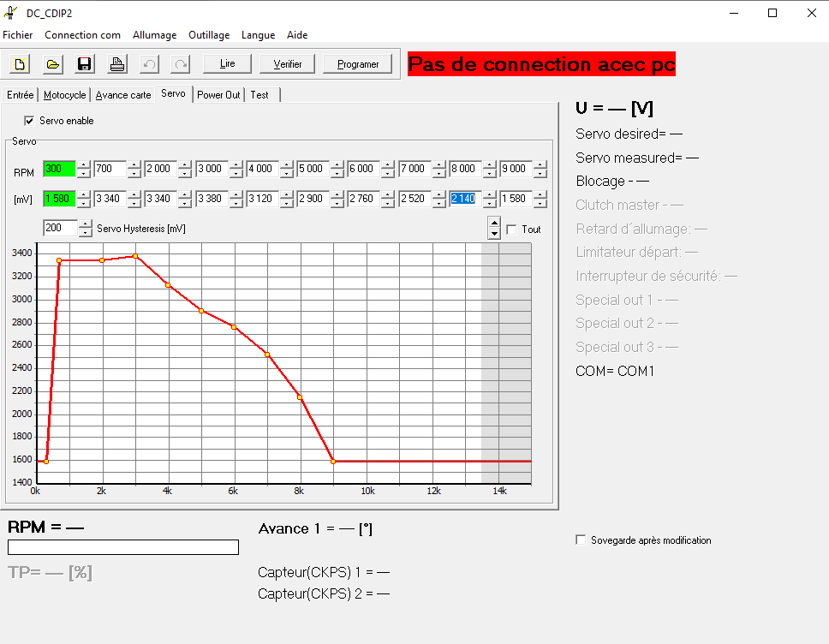Open the Outillage menu
Image resolution: width=829 pixels, height=644 pixels.
[209, 35]
